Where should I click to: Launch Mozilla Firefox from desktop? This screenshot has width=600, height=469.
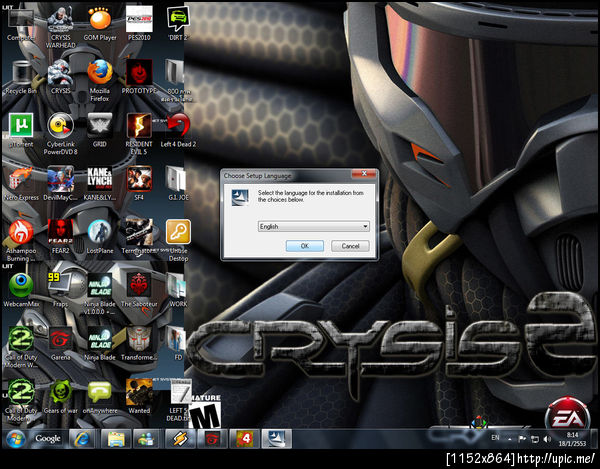(100, 81)
